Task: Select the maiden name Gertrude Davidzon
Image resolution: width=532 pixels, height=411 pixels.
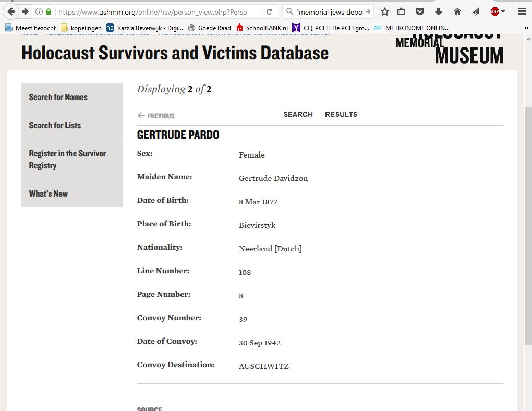Action: [273, 178]
